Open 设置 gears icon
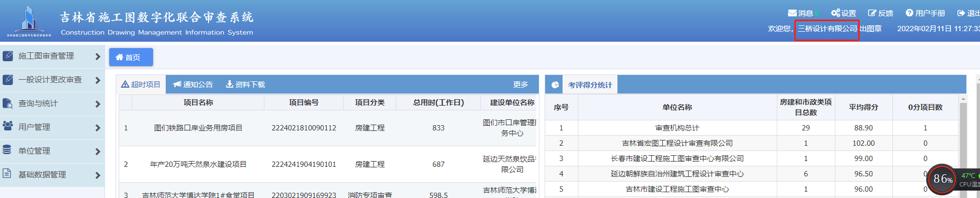 tap(835, 13)
